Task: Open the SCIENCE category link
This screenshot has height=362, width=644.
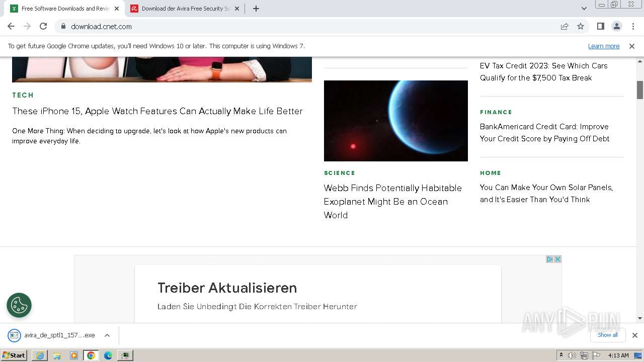Action: click(x=340, y=173)
